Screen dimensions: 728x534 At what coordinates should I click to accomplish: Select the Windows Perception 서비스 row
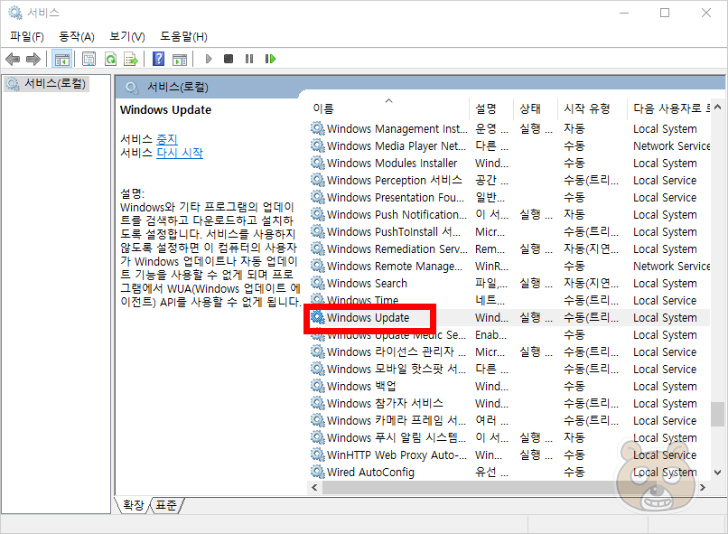tap(510, 180)
